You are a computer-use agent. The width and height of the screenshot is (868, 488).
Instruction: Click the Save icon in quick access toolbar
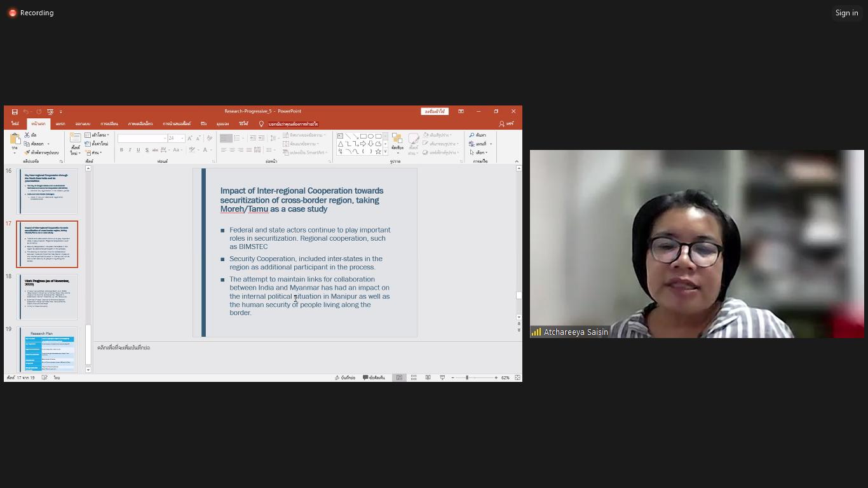click(15, 112)
